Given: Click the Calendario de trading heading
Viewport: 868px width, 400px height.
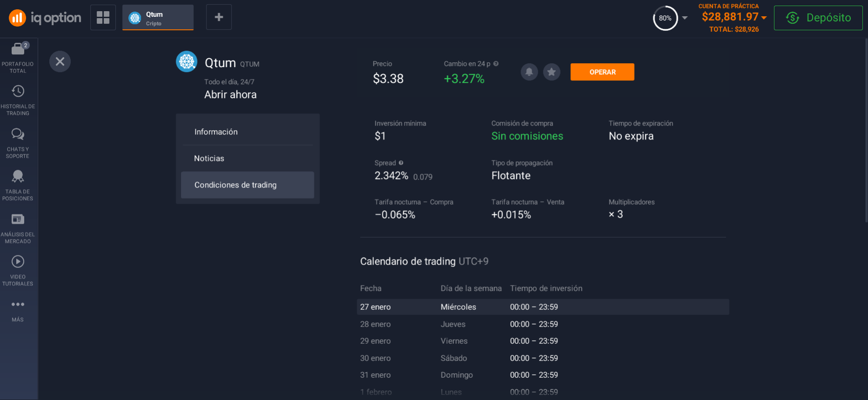Looking at the screenshot, I should click(407, 261).
